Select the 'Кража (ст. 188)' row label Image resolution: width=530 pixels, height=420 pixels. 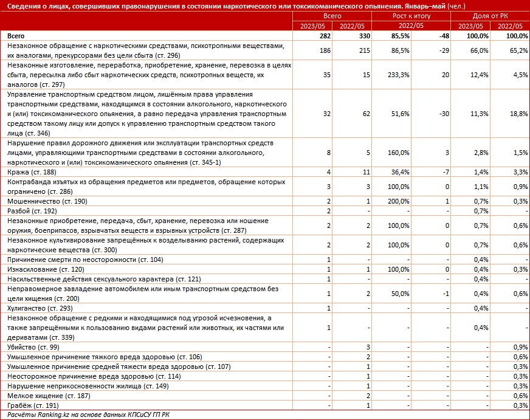click(32, 172)
